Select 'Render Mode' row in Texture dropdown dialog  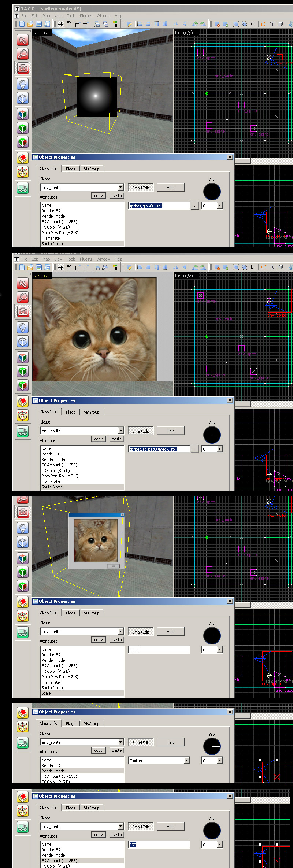(x=82, y=771)
